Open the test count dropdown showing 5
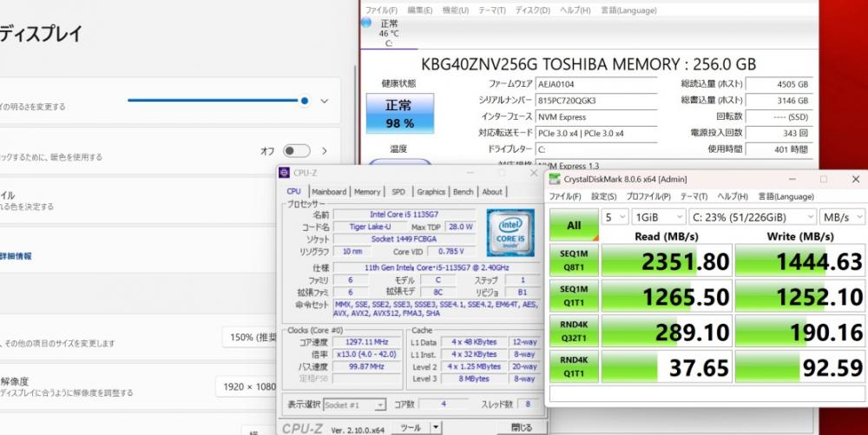 (615, 217)
